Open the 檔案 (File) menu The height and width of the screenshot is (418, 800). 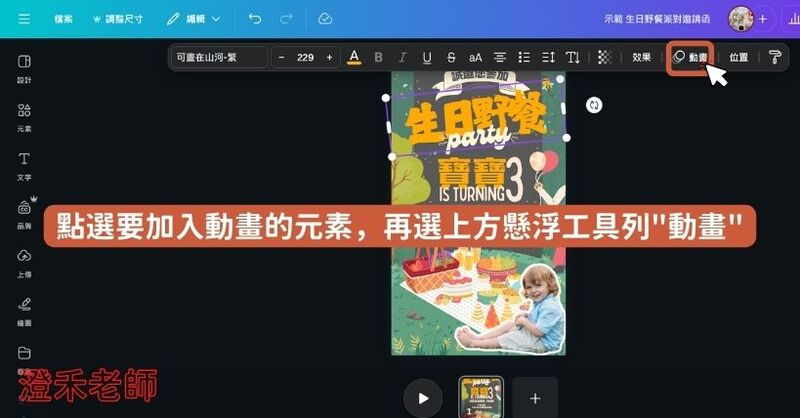[62, 18]
